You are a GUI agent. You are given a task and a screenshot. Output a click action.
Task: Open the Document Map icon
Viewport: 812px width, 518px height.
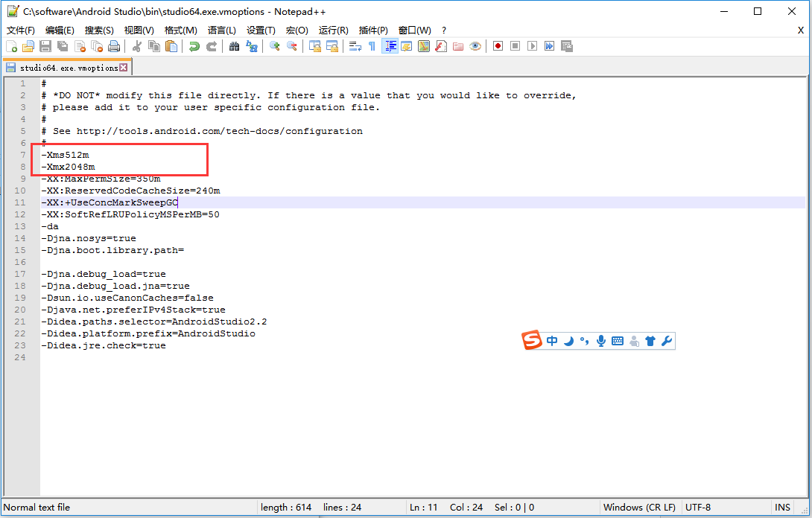point(424,47)
